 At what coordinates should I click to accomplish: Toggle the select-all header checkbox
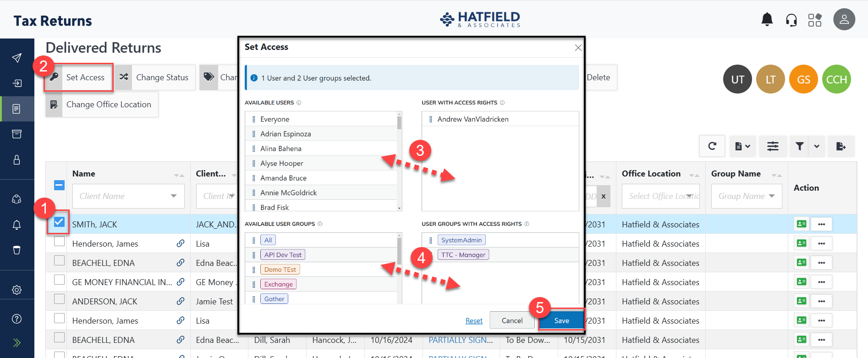pos(59,185)
